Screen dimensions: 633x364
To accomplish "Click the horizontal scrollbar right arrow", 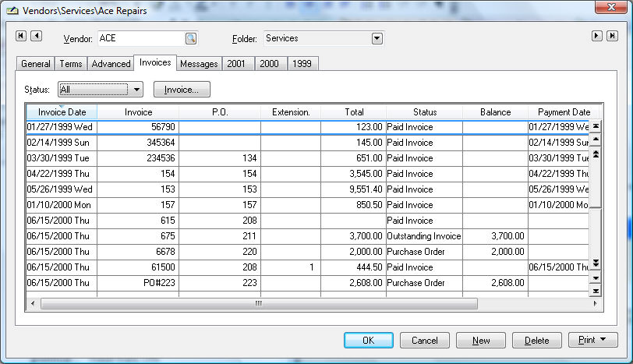I will (596, 303).
